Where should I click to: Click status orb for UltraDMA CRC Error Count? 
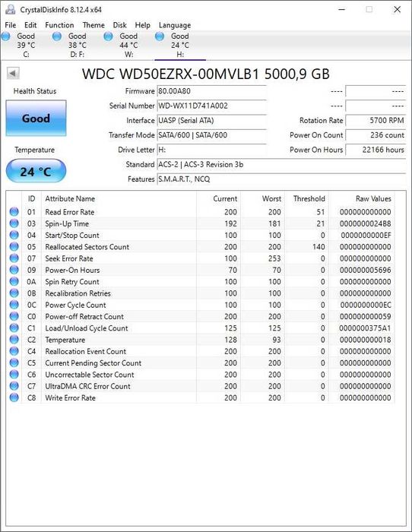pos(14,386)
